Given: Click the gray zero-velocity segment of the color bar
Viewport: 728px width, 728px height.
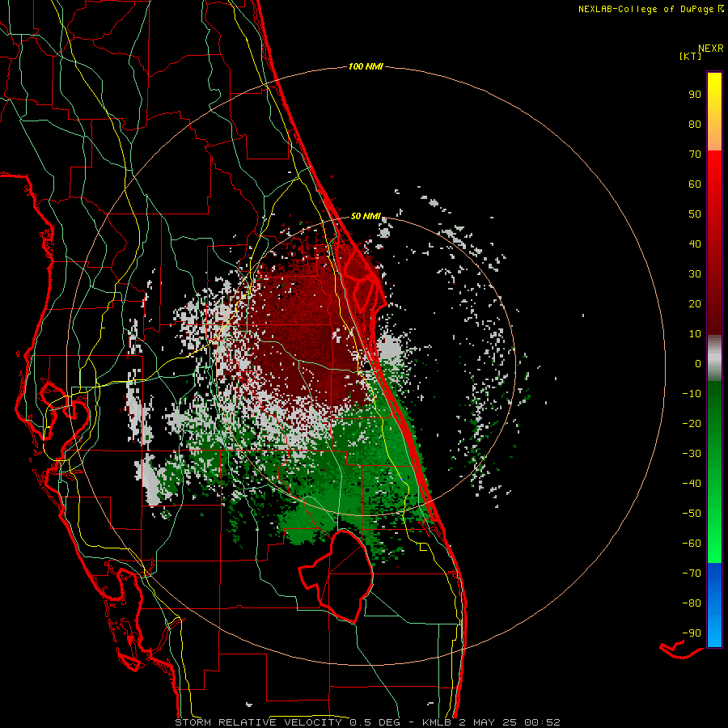Looking at the screenshot, I should (714, 358).
